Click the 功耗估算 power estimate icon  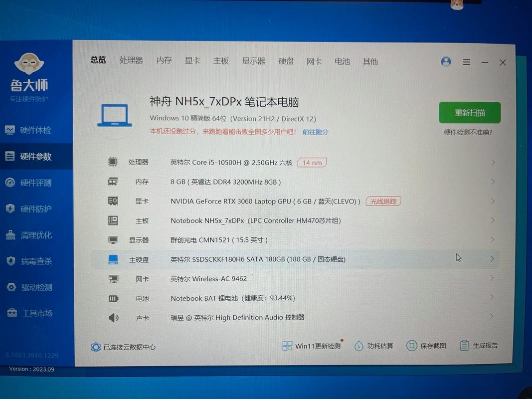[359, 346]
